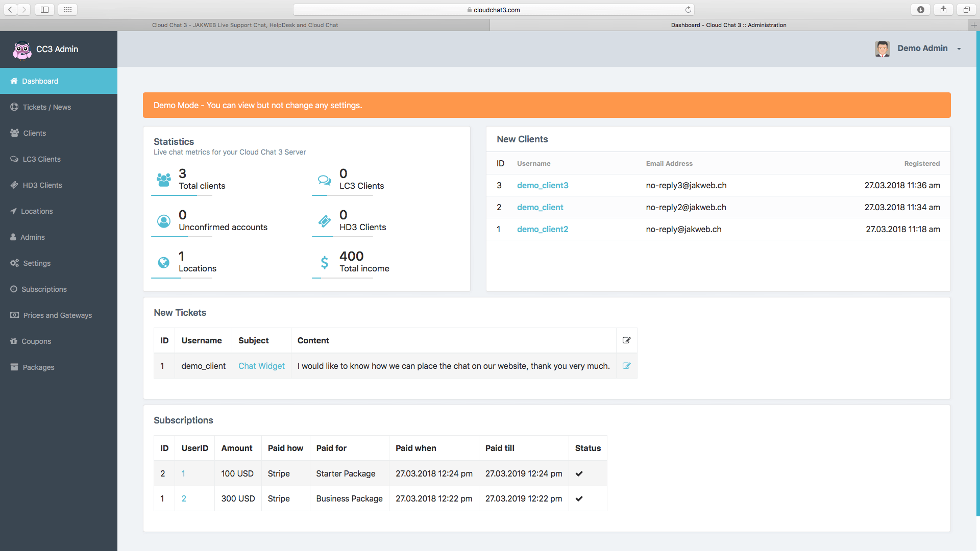
Task: Open the edit icon for ticket 1
Action: tap(627, 366)
